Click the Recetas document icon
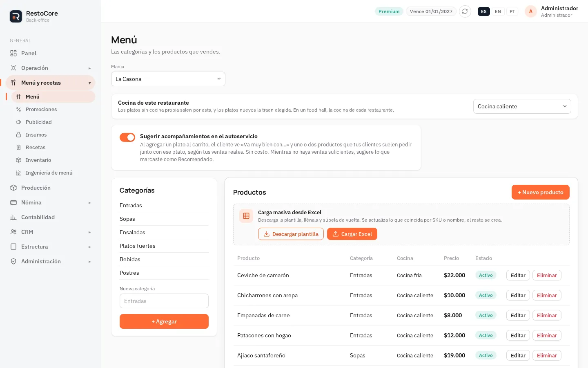588x368 pixels. click(x=18, y=147)
